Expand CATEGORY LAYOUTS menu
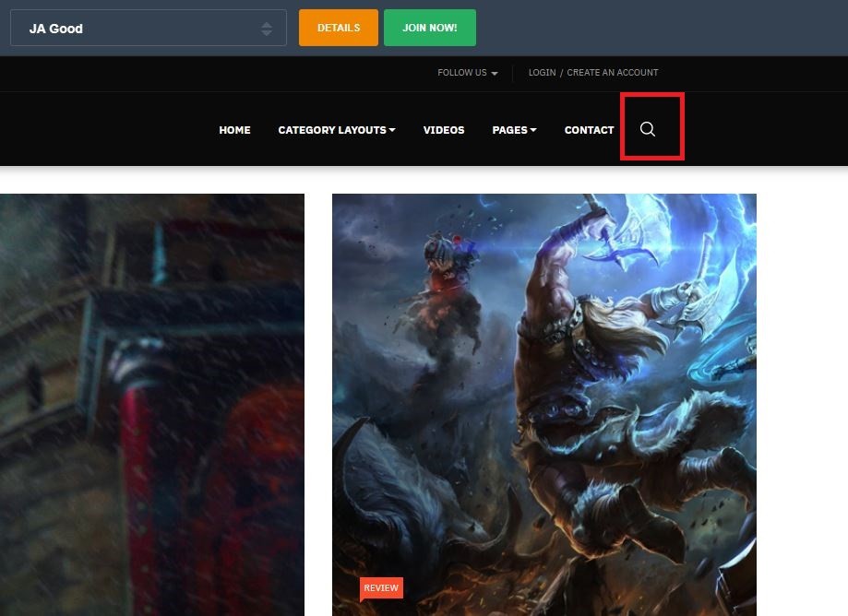The image size is (848, 616). pos(337,130)
